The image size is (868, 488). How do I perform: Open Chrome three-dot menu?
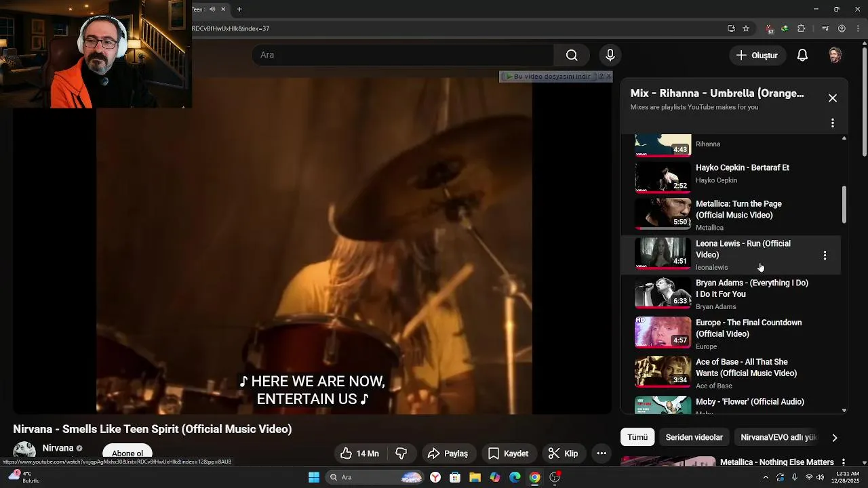coord(857,28)
